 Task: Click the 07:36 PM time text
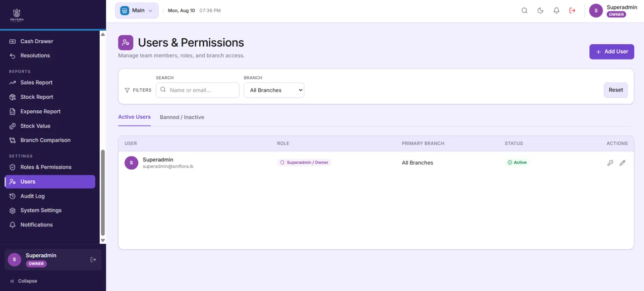pos(210,10)
